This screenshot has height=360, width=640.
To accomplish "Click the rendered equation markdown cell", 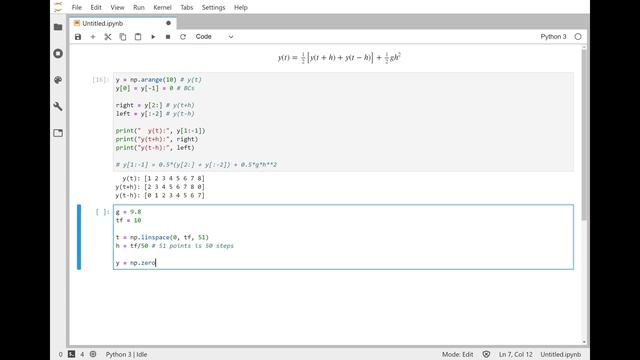I will click(339, 58).
